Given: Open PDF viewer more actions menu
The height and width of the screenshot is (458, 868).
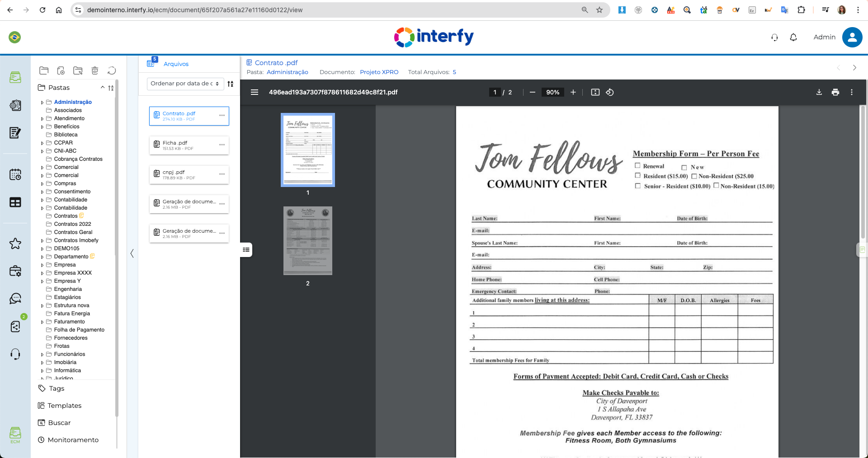Looking at the screenshot, I should click(x=852, y=92).
